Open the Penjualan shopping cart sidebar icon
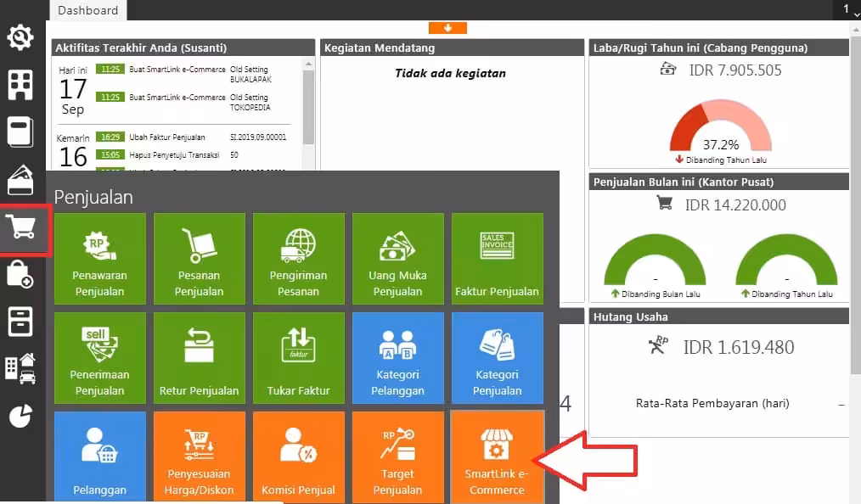This screenshot has height=504, width=861. (21, 227)
